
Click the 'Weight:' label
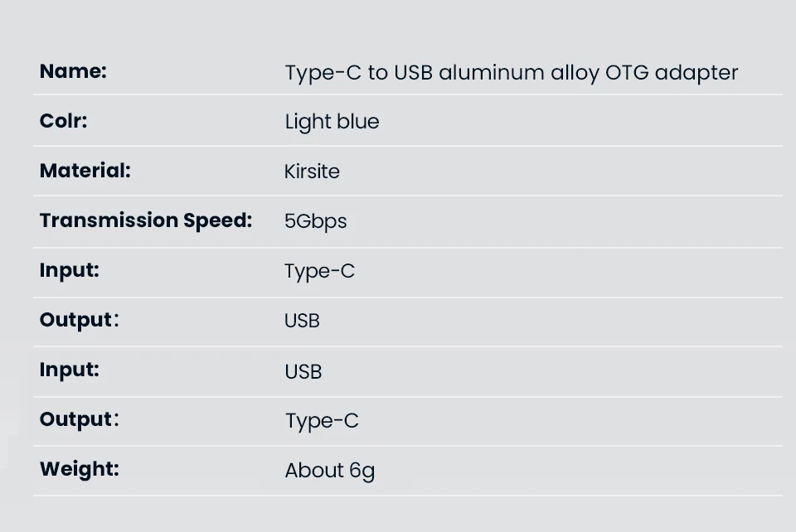(x=79, y=469)
